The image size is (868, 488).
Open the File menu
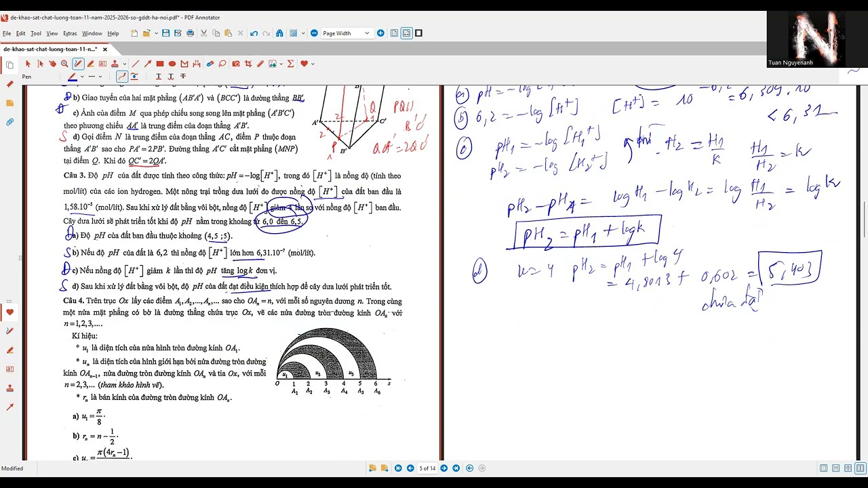tap(7, 33)
